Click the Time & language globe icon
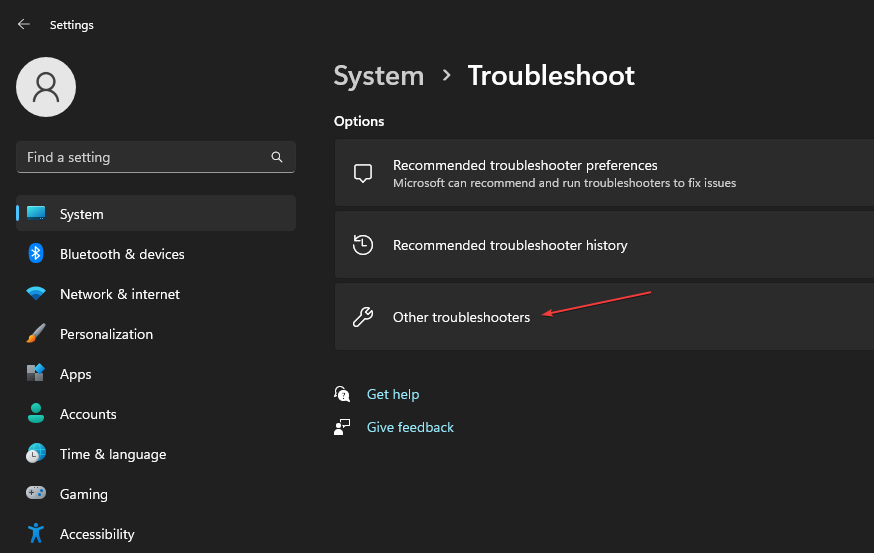The image size is (874, 553). pyautogui.click(x=36, y=453)
